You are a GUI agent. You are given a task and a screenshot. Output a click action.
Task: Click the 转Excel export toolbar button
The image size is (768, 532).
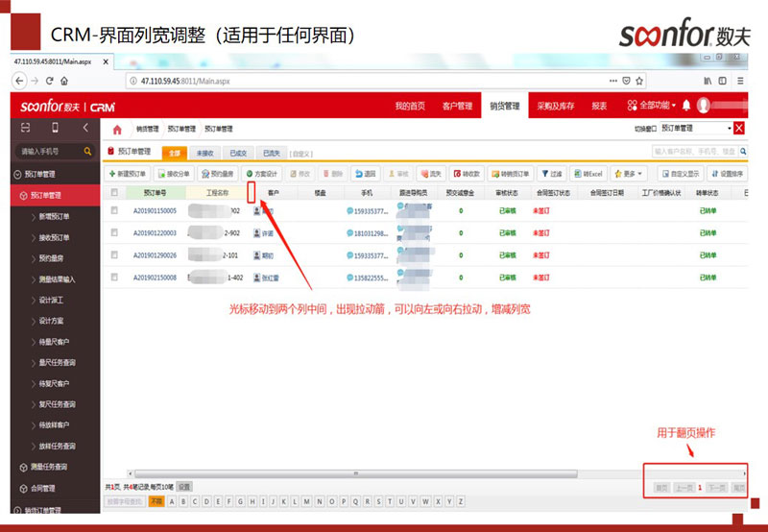click(587, 174)
